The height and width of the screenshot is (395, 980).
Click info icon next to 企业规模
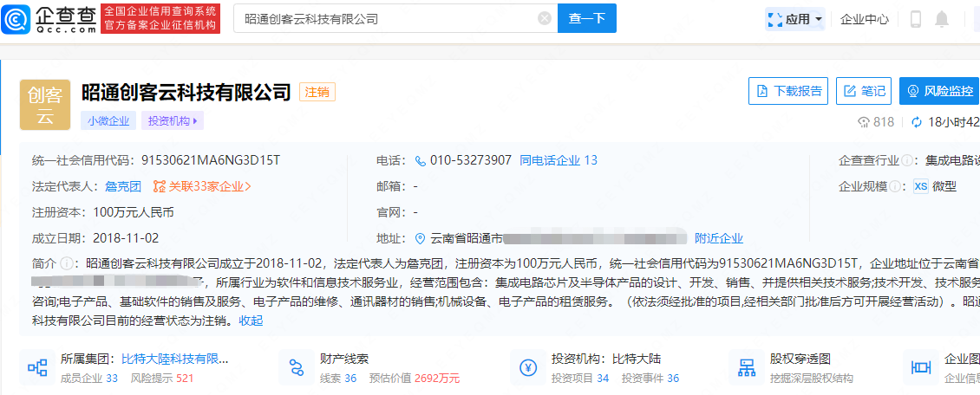(895, 186)
